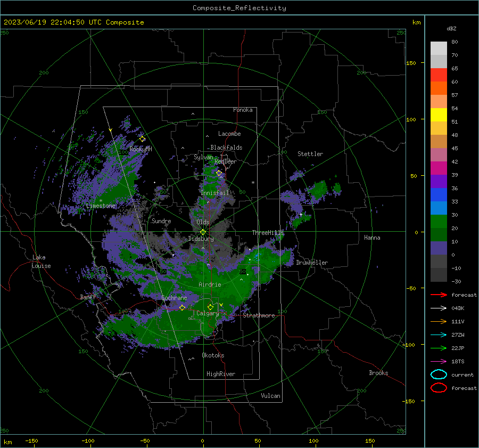The width and height of the screenshot is (479, 448).
Task: Click the Lake Louise label
Action: (41, 262)
